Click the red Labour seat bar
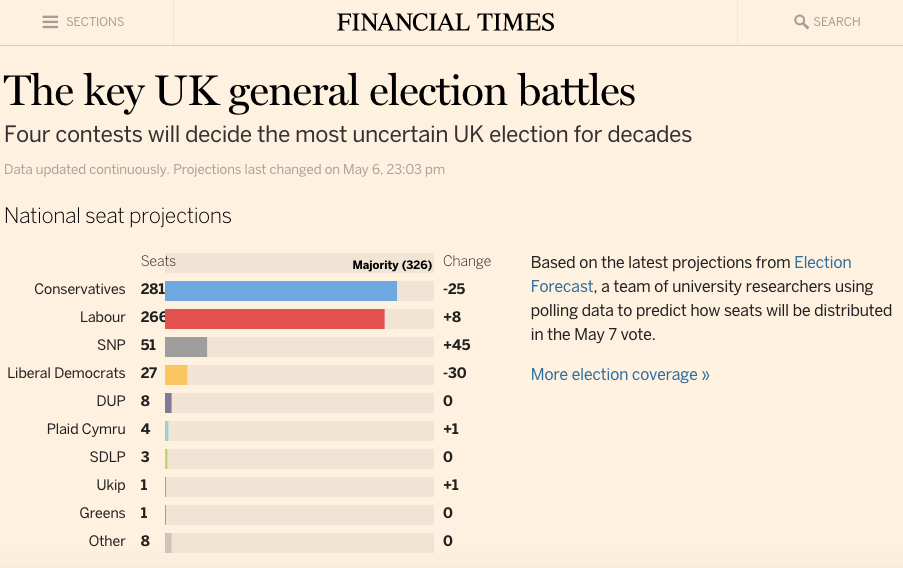This screenshot has width=903, height=568. (274, 318)
